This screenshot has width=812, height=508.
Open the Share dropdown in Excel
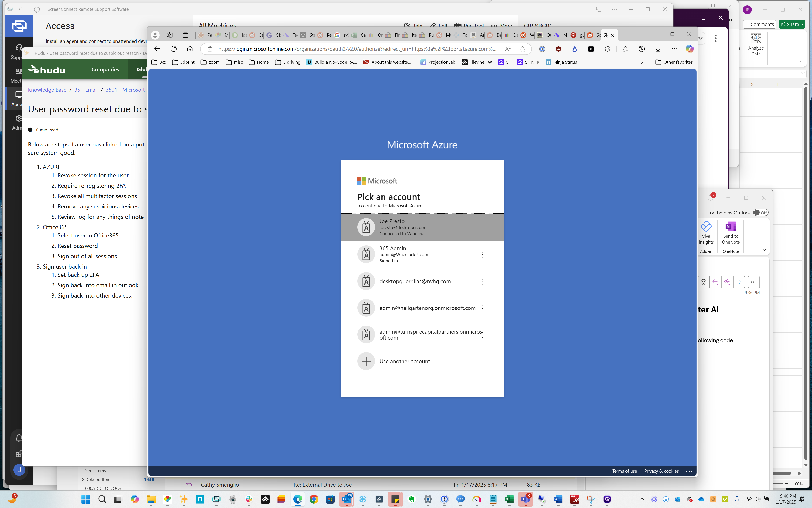(x=792, y=24)
